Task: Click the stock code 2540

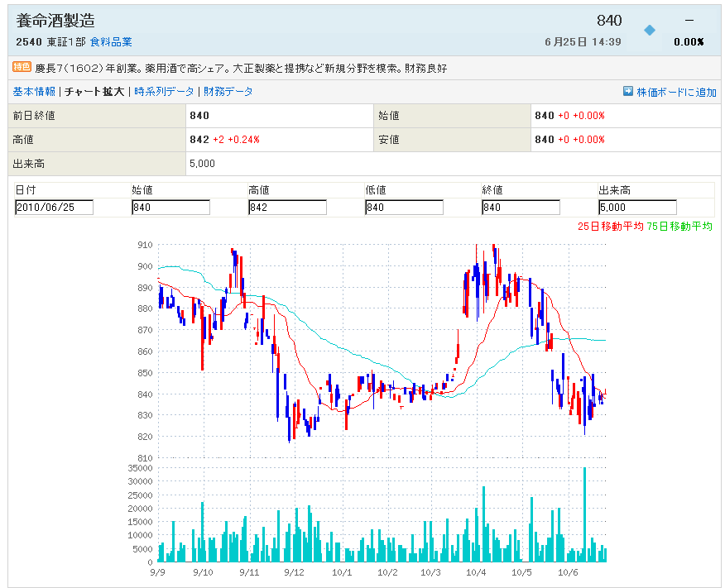Action: click(x=29, y=42)
